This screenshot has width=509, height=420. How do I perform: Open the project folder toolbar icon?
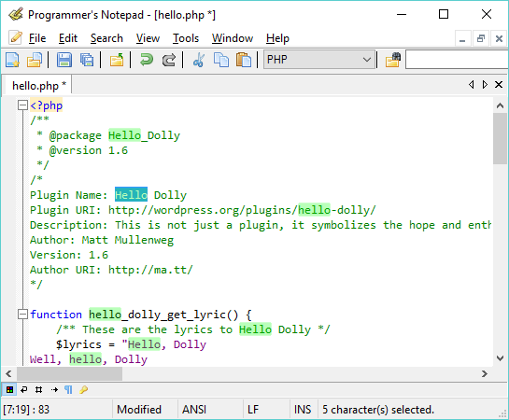pos(117,60)
